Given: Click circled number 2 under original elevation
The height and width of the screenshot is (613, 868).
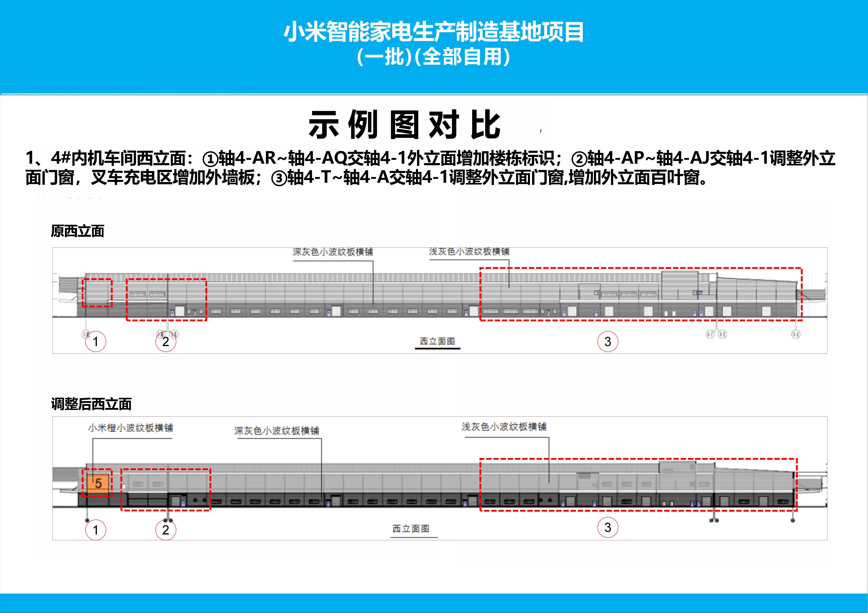Looking at the screenshot, I should (166, 342).
